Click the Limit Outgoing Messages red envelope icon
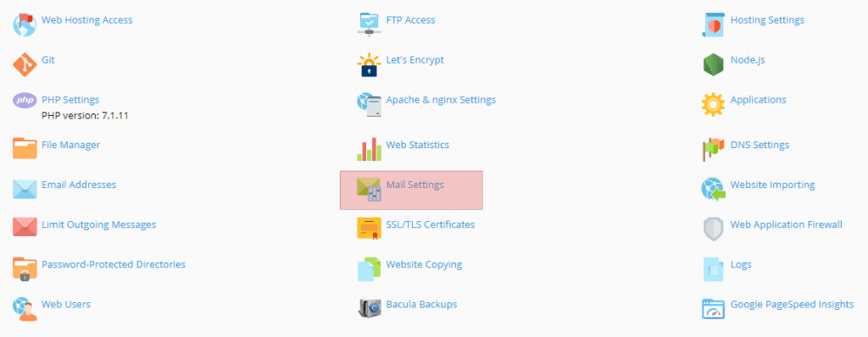 pos(25,227)
